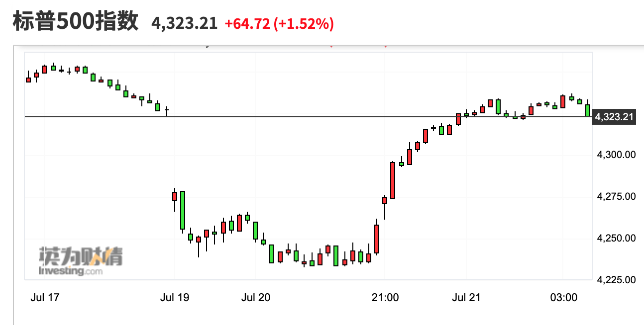The height and width of the screenshot is (325, 644).
Task: Click the first red candle at the Jul 19 gap
Action: [x=175, y=196]
